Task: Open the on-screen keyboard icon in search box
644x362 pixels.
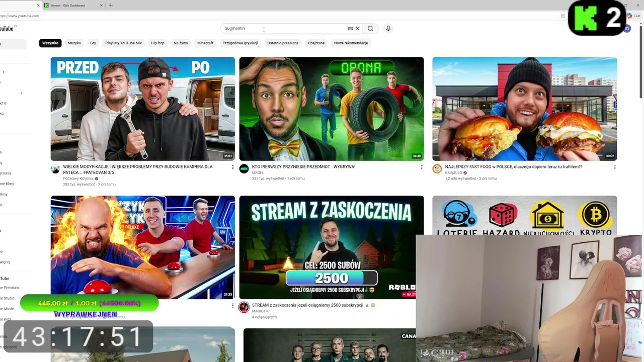Action: [x=350, y=29]
